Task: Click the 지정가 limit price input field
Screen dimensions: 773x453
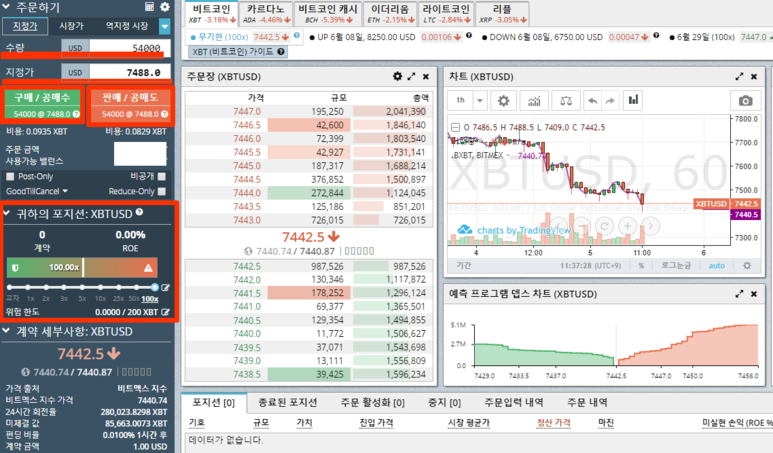Action: coord(130,72)
